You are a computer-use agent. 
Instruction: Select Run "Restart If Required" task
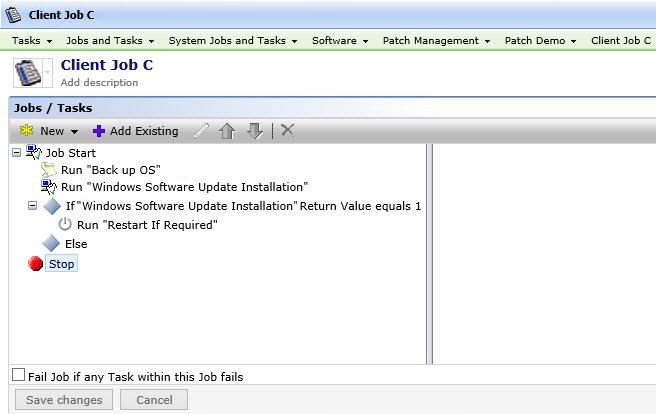tap(147, 225)
